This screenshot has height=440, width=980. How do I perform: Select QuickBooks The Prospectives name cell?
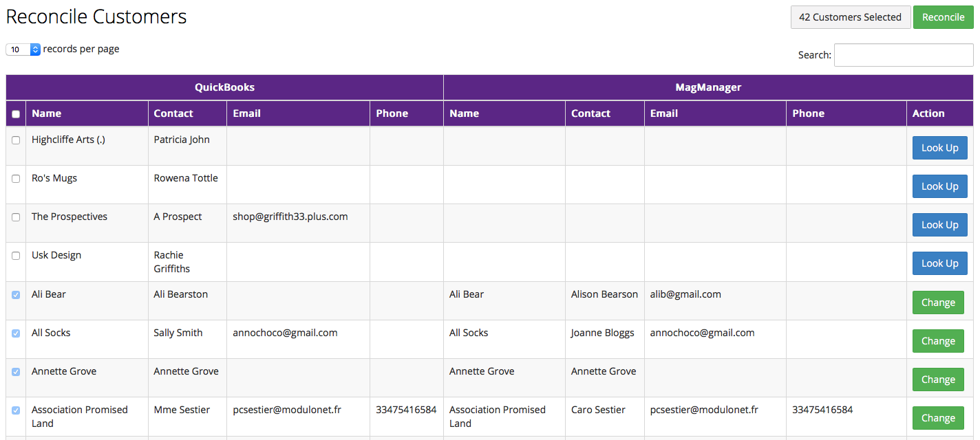(87, 223)
